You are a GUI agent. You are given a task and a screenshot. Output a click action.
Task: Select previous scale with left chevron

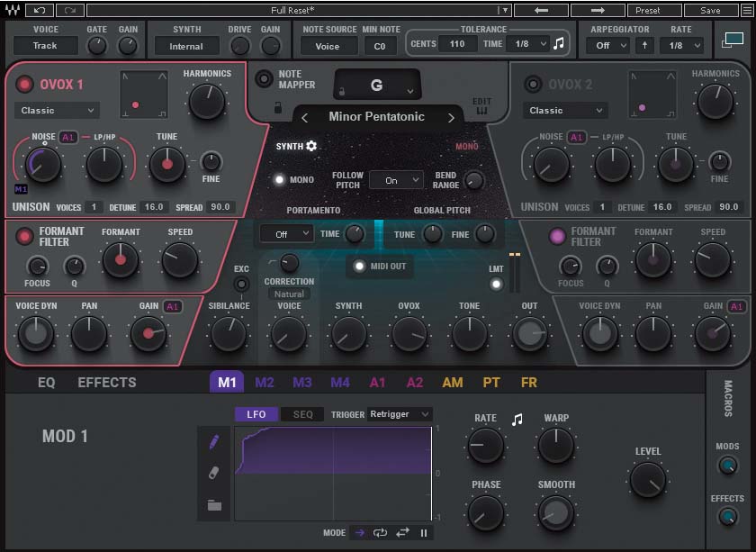click(305, 118)
